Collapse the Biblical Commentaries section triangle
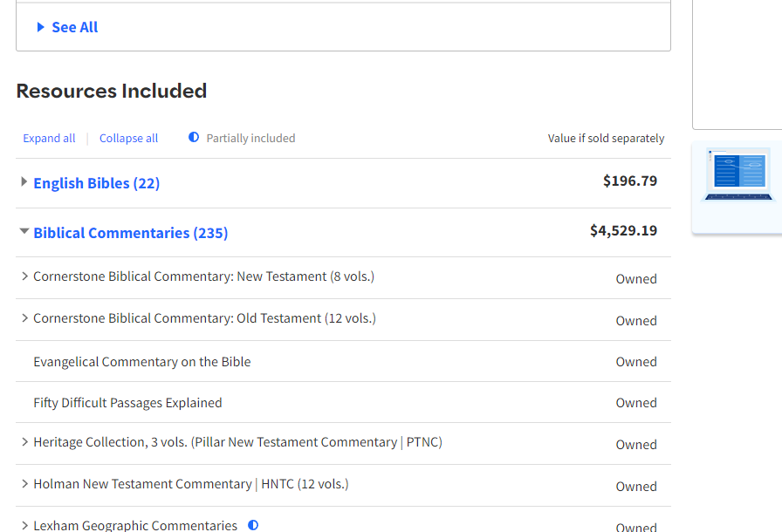782x532 pixels. 24,232
